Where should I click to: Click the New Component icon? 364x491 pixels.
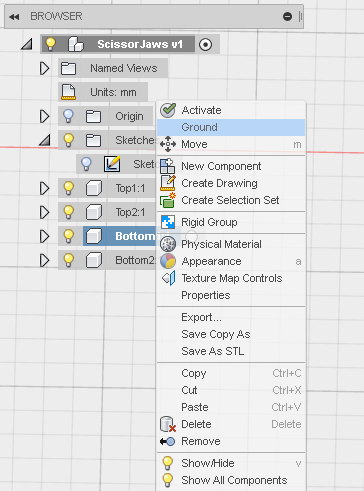pyautogui.click(x=167, y=166)
